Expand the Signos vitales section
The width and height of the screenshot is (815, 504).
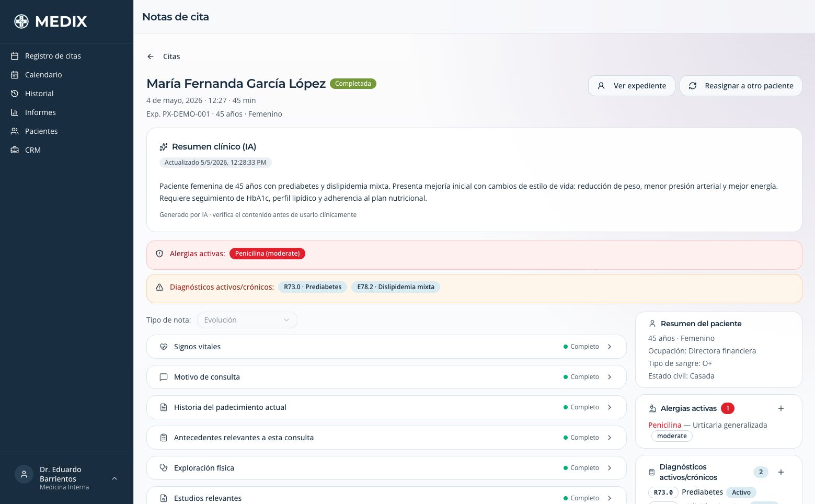click(386, 347)
